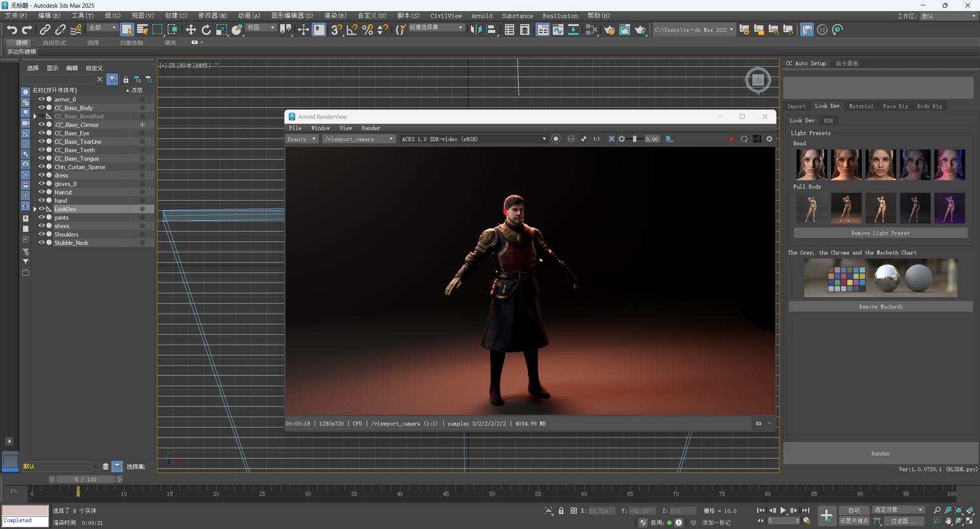The image size is (980, 529).
Task: Hide the dress object via eye icon
Action: click(x=41, y=175)
